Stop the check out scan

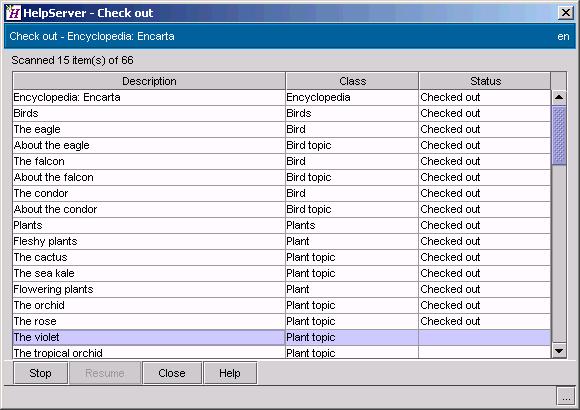click(x=40, y=373)
